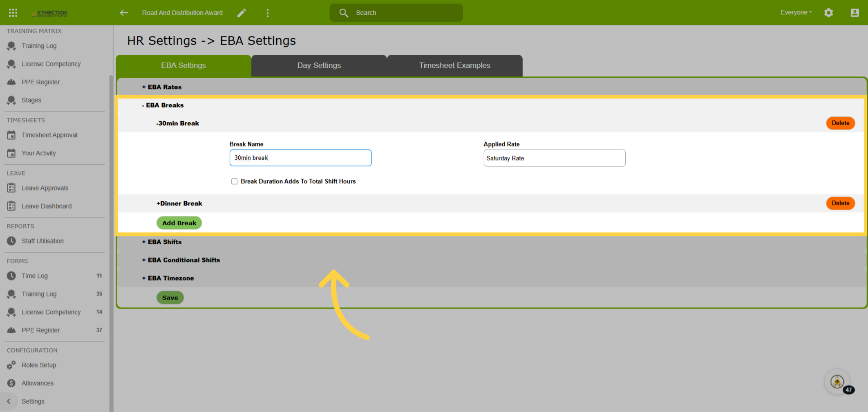868x412 pixels.
Task: Toggle Break Duration Adds To Total Shift Hours
Action: point(234,181)
